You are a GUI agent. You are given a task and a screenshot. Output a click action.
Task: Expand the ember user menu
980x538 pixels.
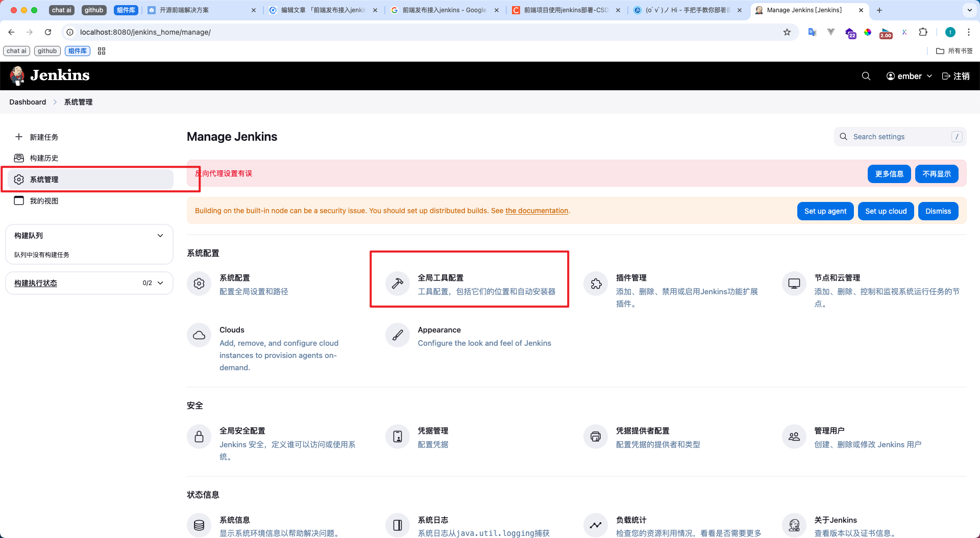pos(910,76)
